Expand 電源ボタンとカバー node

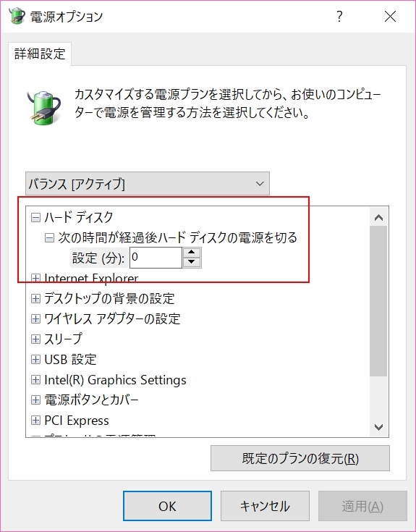(x=35, y=400)
